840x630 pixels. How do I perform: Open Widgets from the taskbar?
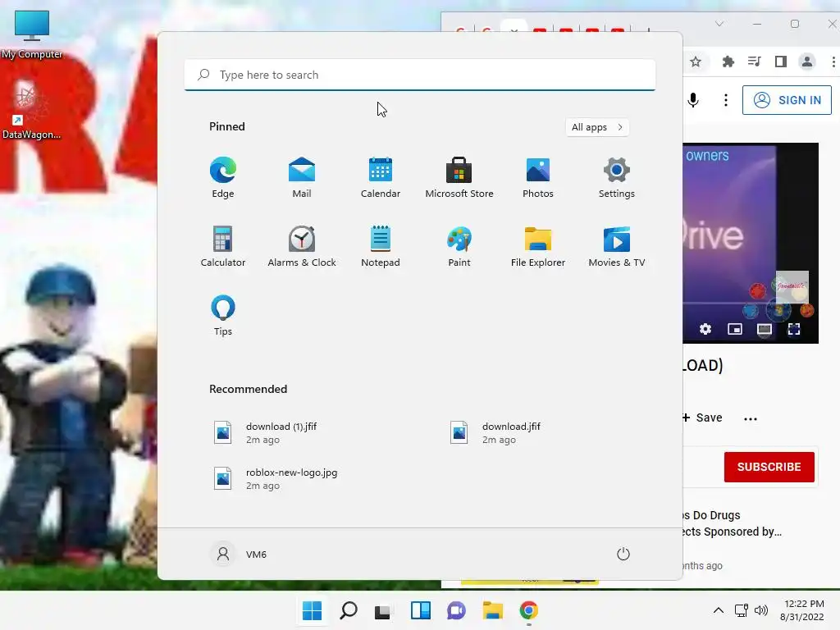coord(421,610)
